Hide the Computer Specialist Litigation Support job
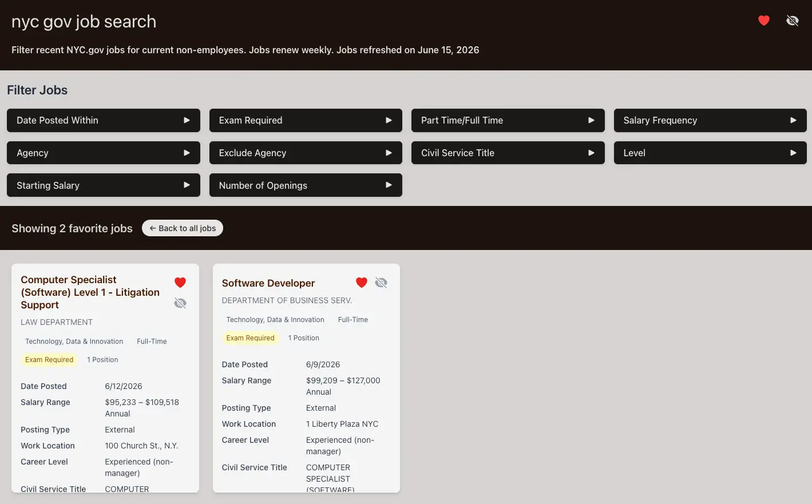Screen dimensions: 812x504 coord(180,303)
